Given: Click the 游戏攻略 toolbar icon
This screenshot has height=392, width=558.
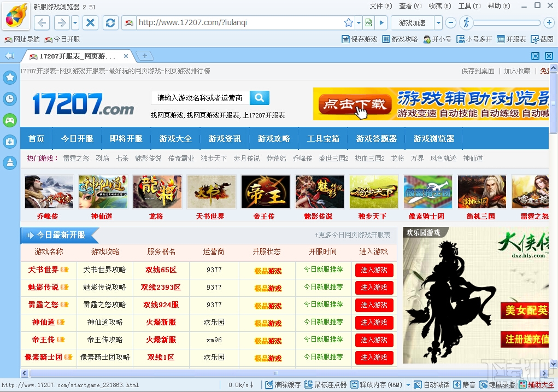Looking at the screenshot, I should tap(400, 39).
